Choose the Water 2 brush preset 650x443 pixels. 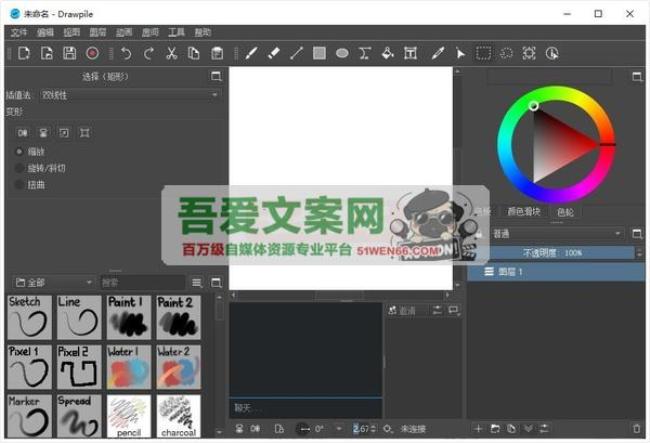178,367
